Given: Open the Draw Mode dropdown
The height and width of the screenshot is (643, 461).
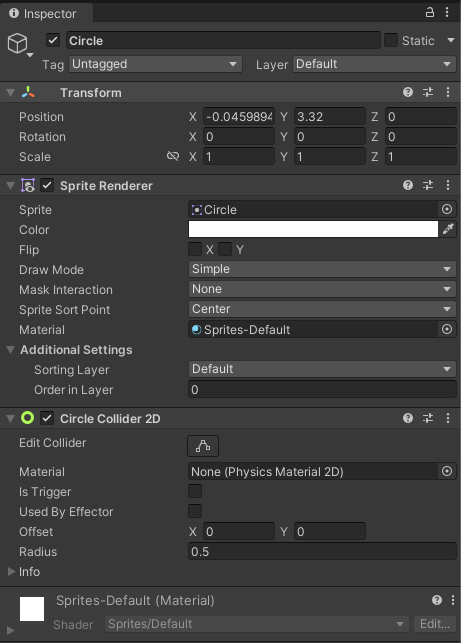Looking at the screenshot, I should click(322, 269).
